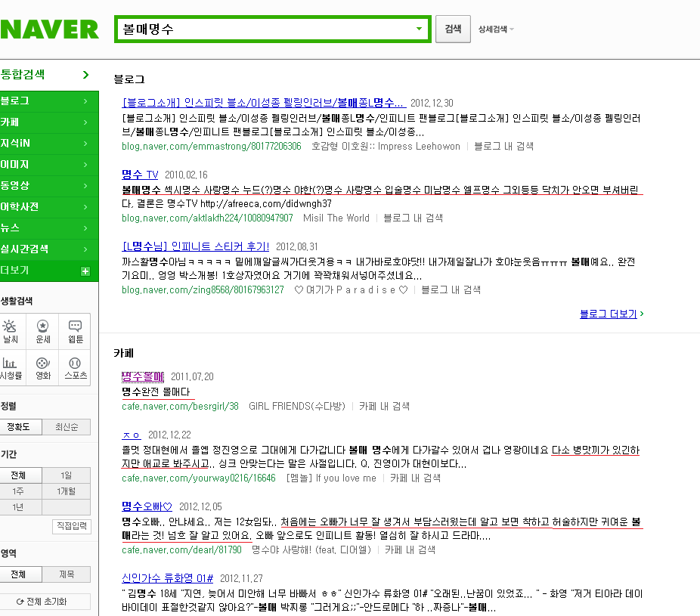Screen dimensions: 700x616
Task: Click the plus icon beside 더보기
Action: point(85,271)
